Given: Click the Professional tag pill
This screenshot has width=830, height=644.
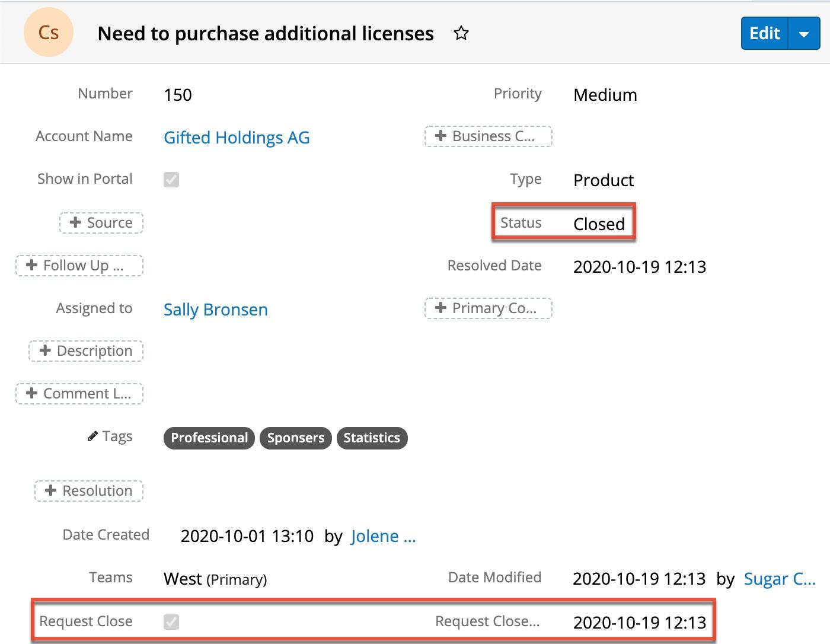Looking at the screenshot, I should point(209,438).
